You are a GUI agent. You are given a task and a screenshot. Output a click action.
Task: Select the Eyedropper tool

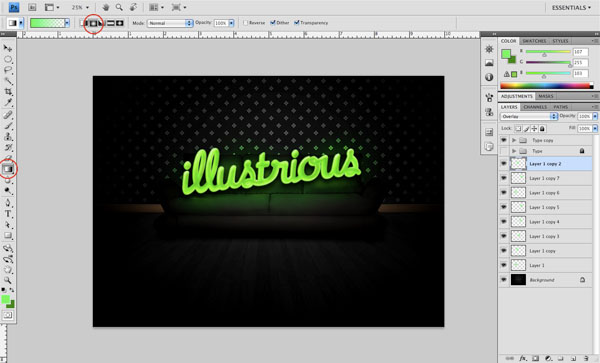[x=8, y=103]
